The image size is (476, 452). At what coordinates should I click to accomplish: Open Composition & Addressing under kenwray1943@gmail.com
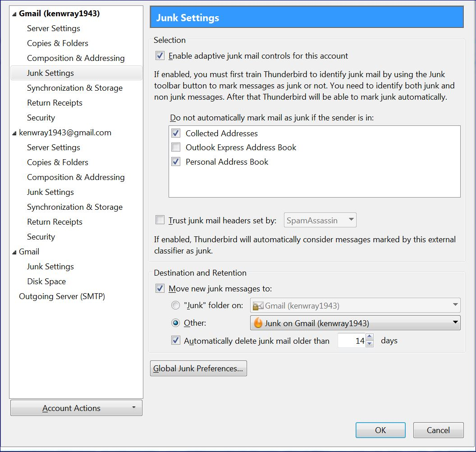tap(76, 177)
